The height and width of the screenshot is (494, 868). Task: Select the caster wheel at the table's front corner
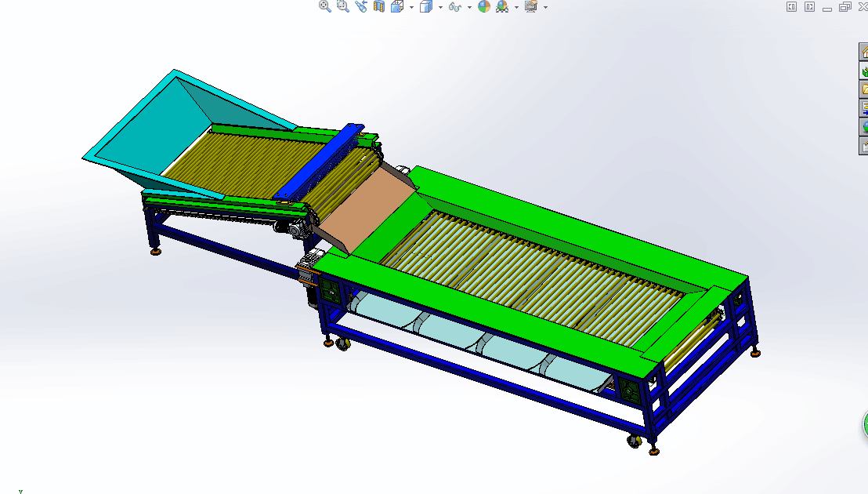(x=635, y=441)
